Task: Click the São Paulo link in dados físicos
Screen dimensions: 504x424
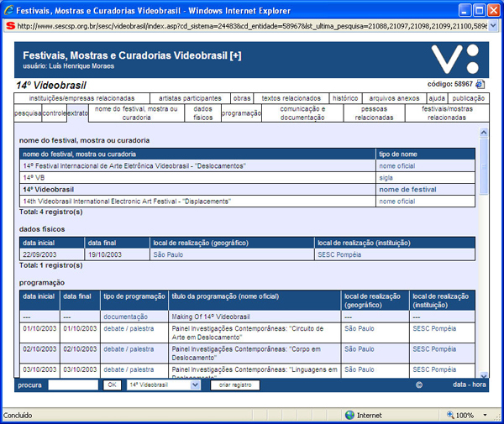Action: tap(168, 254)
